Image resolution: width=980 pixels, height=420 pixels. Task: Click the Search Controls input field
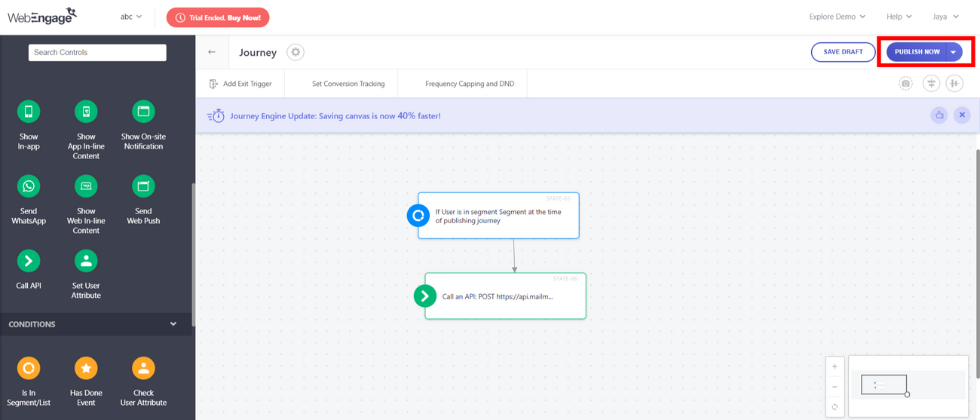click(x=97, y=52)
